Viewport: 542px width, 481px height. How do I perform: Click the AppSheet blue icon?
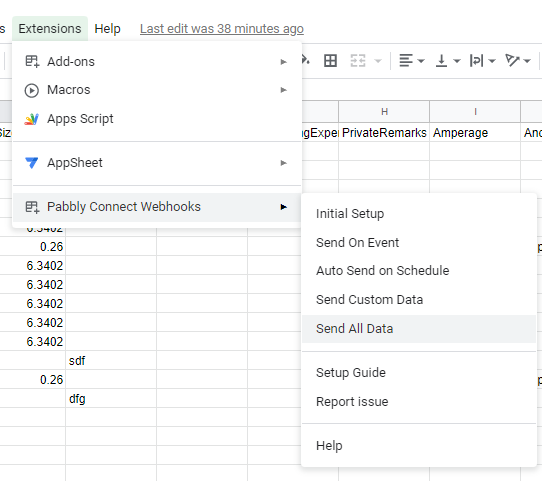click(x=32, y=163)
